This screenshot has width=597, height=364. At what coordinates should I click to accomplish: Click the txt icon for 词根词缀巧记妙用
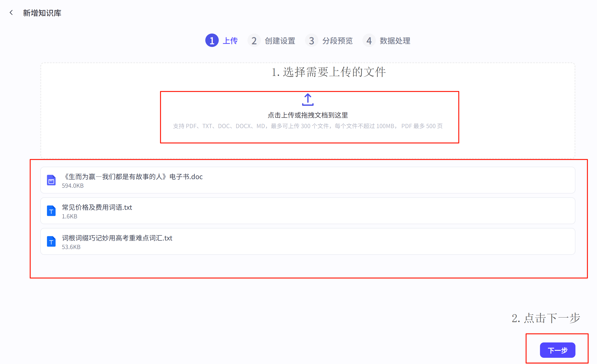click(x=51, y=241)
